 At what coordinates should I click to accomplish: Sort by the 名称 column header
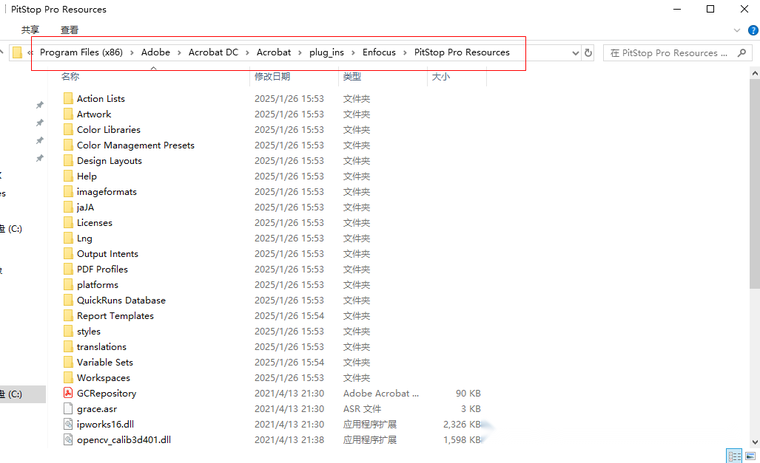coord(70,77)
